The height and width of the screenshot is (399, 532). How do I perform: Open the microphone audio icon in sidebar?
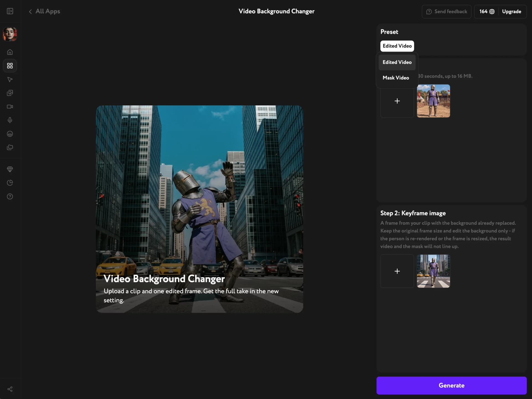[10, 120]
